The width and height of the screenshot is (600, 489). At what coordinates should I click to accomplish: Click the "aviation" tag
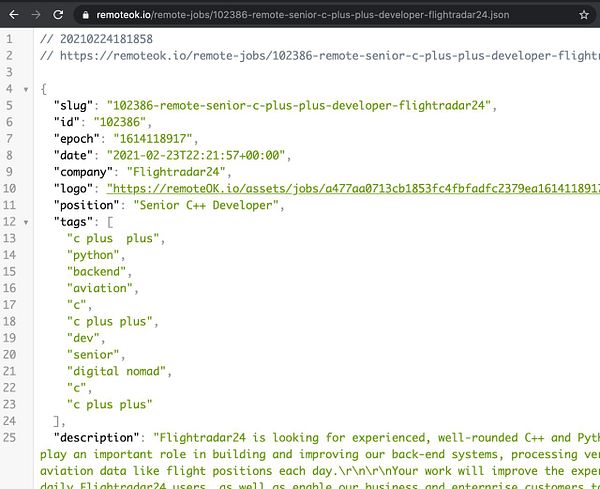(100, 288)
